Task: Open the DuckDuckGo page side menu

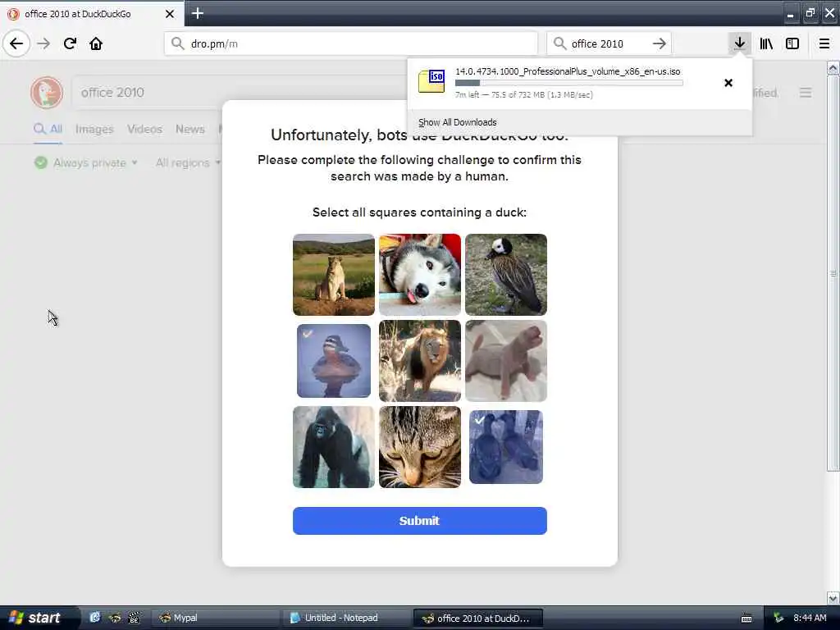Action: (x=806, y=93)
